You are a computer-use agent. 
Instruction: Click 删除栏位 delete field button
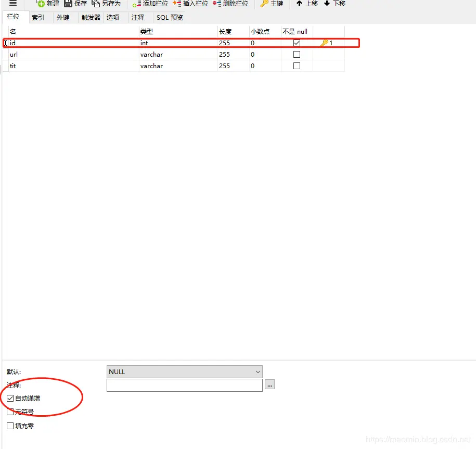[230, 4]
